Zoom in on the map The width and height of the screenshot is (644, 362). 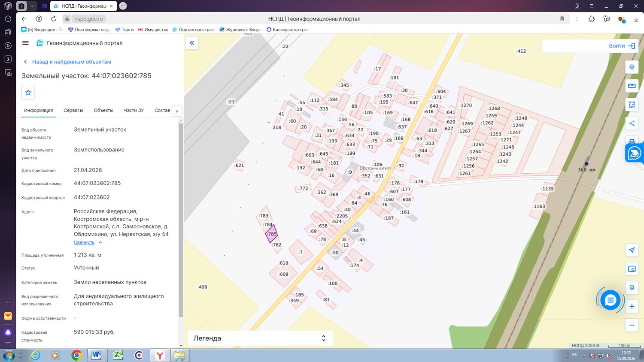point(632,306)
